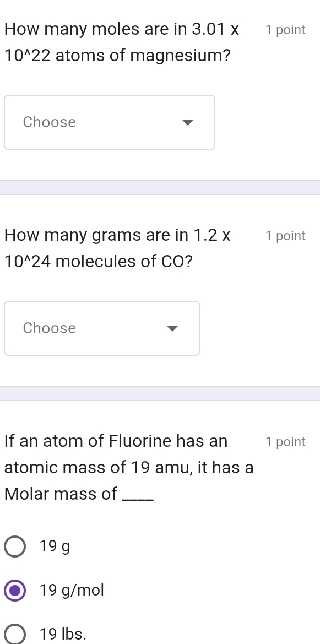The width and height of the screenshot is (320, 644).
Task: Open the Choose dropdown for the CO question
Action: (102, 328)
